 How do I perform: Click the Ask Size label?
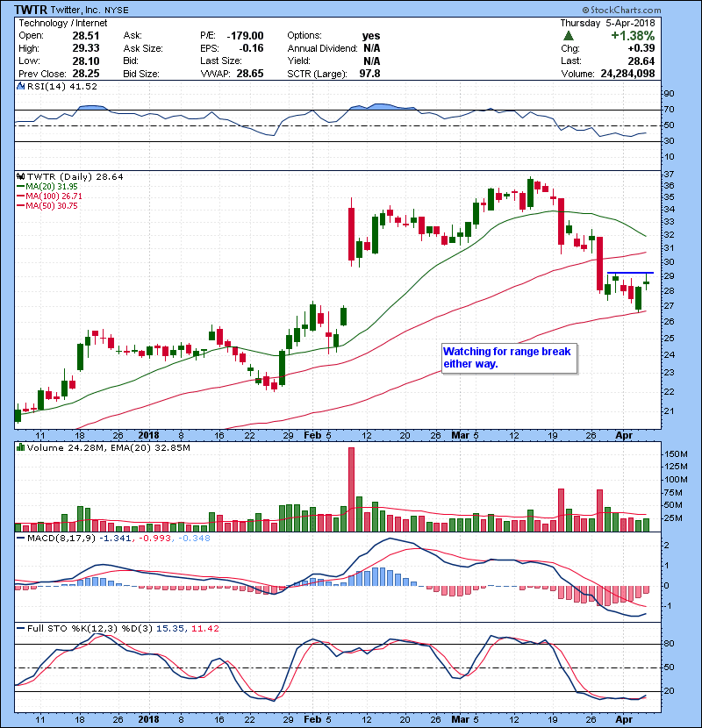click(143, 48)
